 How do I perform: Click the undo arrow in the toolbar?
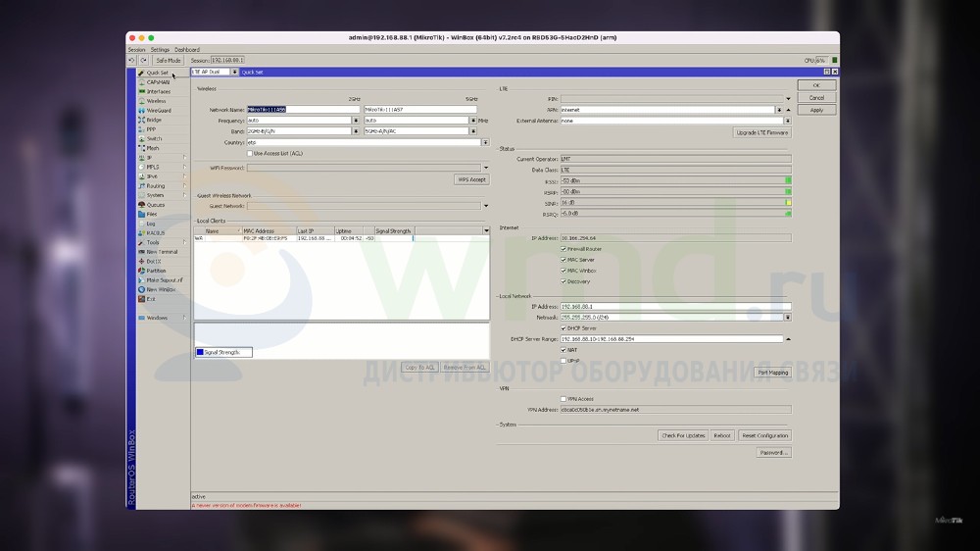(131, 60)
